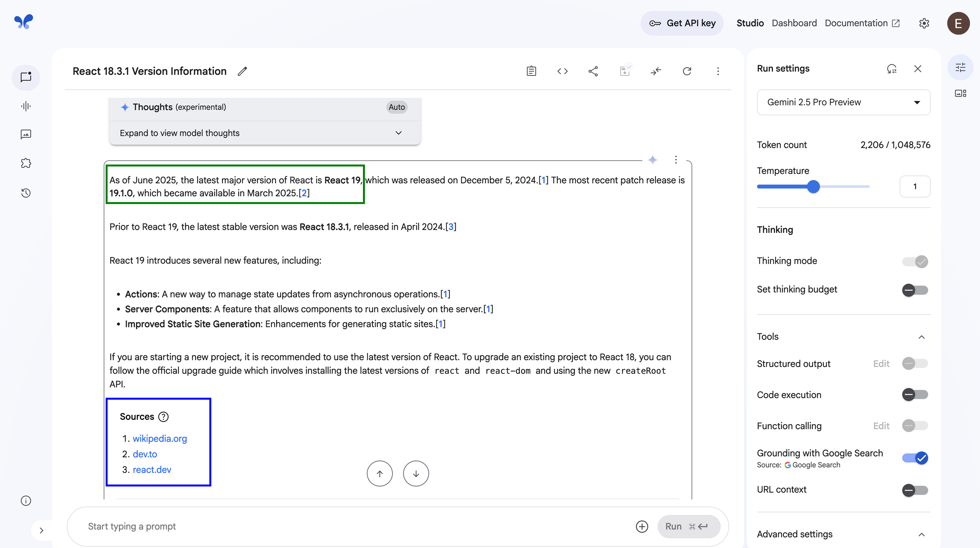This screenshot has height=548, width=980.
Task: Close the Run settings panel
Action: (x=918, y=69)
